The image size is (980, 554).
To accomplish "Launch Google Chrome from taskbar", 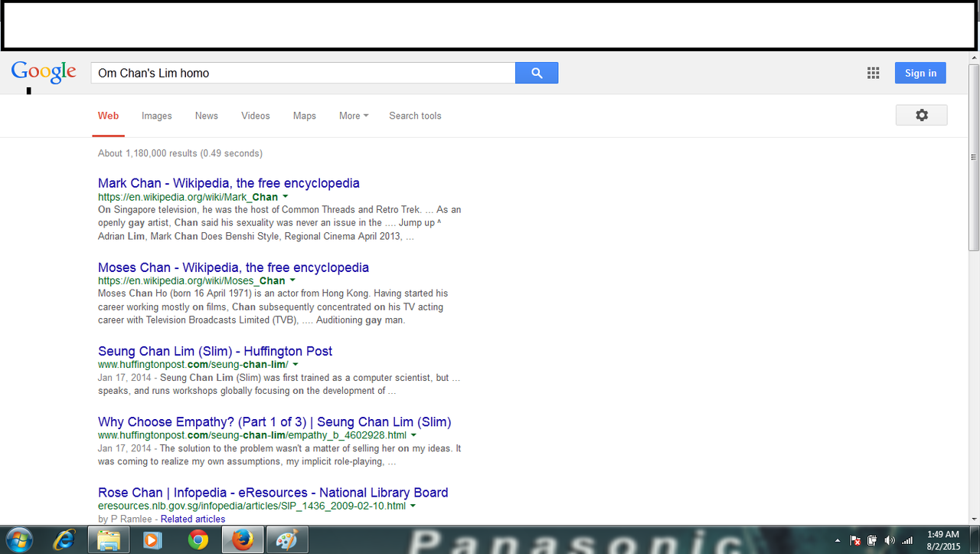I will pyautogui.click(x=198, y=540).
